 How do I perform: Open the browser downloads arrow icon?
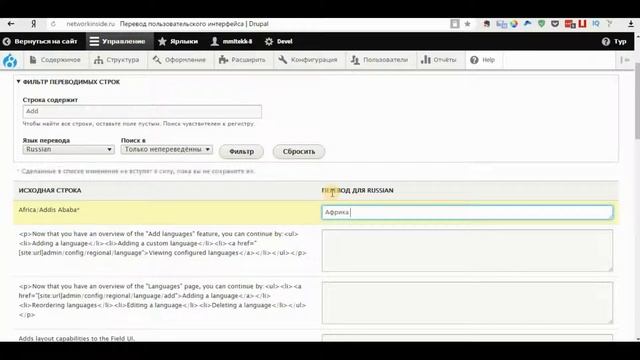(631, 24)
